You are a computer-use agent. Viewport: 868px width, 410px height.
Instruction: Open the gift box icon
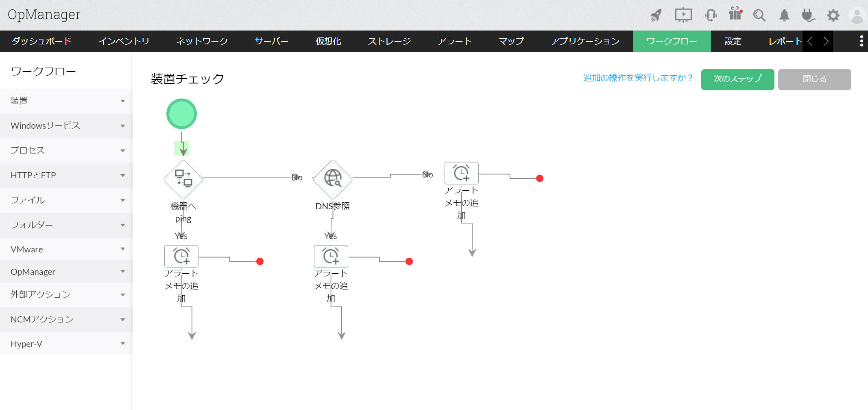(735, 13)
